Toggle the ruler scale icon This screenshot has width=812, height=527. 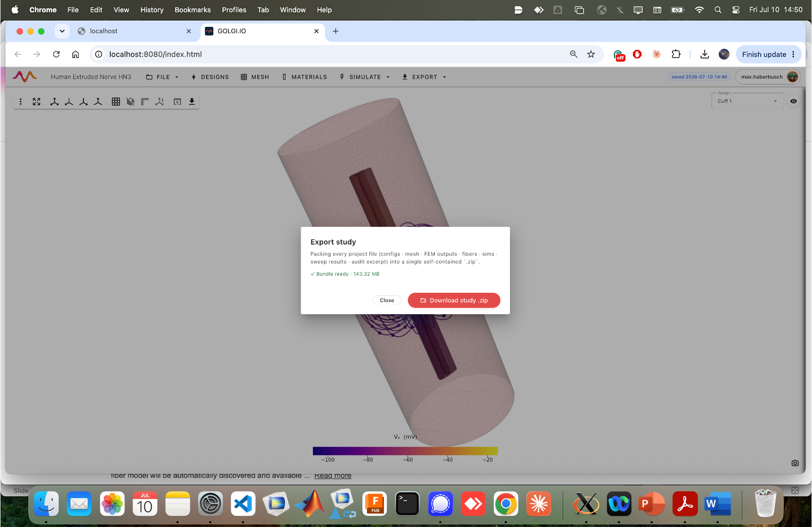tap(145, 101)
